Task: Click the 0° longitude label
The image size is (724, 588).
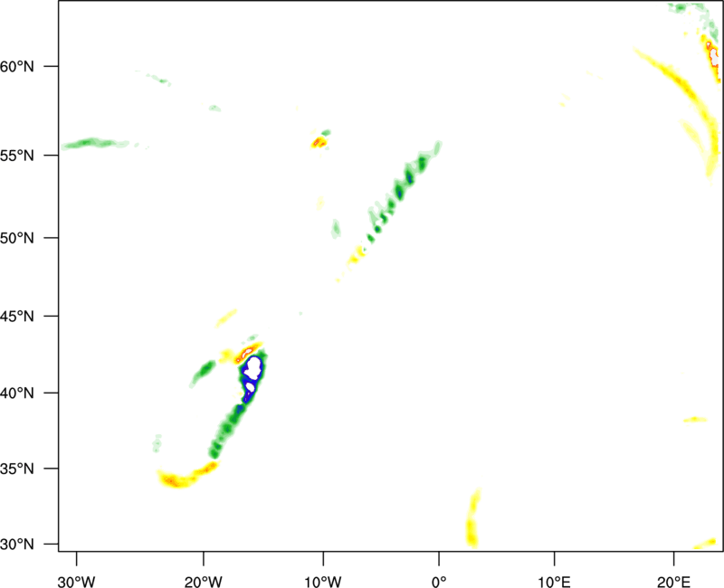Action: point(439,582)
